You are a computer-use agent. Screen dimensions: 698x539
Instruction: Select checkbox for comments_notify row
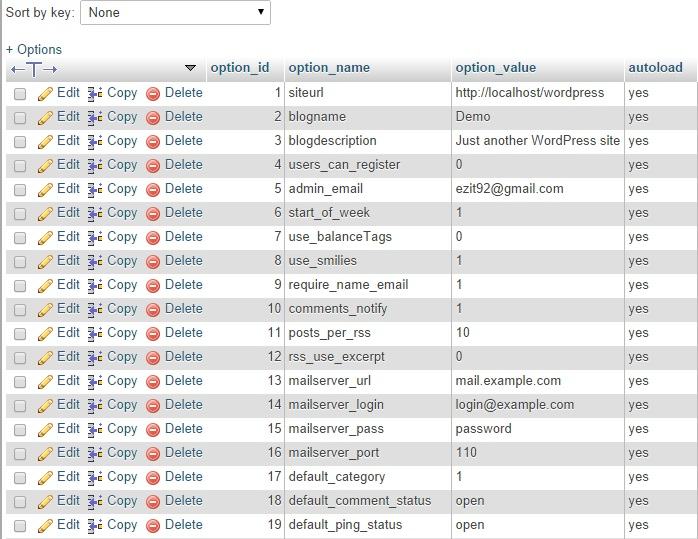20,310
